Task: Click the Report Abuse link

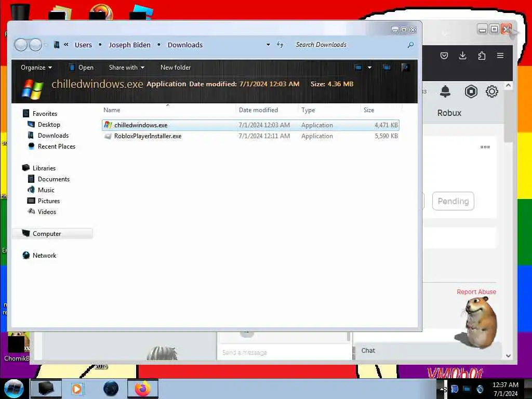Action: pos(476,292)
